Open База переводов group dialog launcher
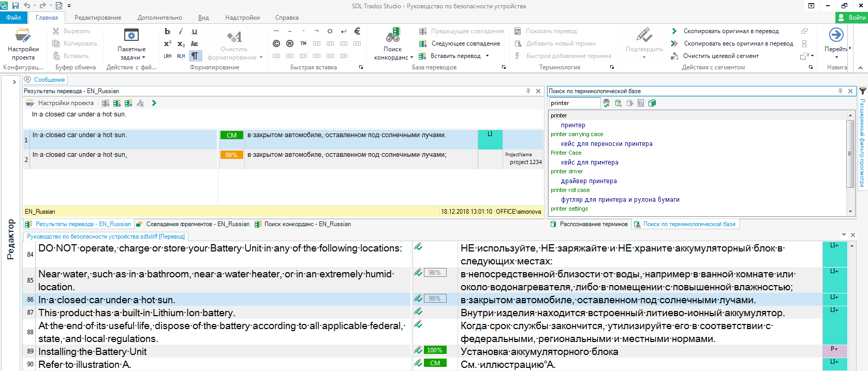Image resolution: width=868 pixels, height=371 pixels. 504,67
